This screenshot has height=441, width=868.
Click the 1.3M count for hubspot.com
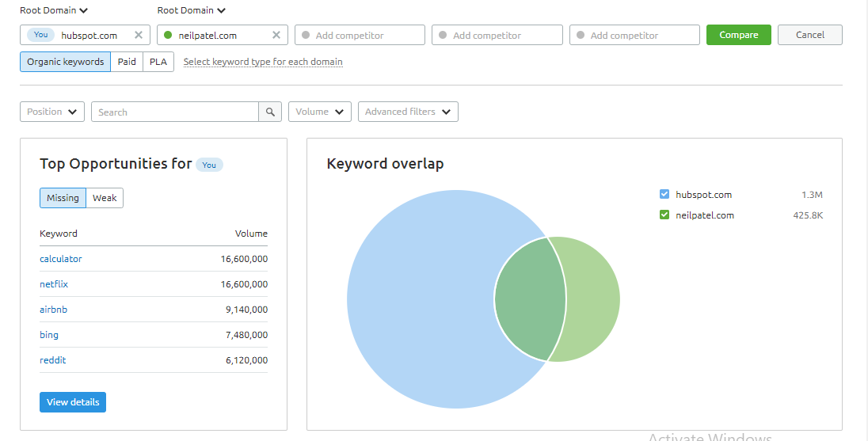pos(812,195)
